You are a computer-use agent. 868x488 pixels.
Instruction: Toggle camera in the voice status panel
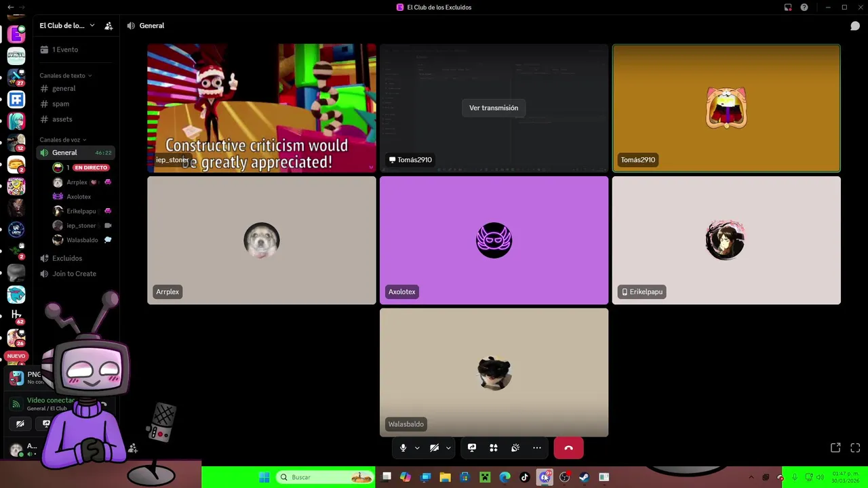20,424
